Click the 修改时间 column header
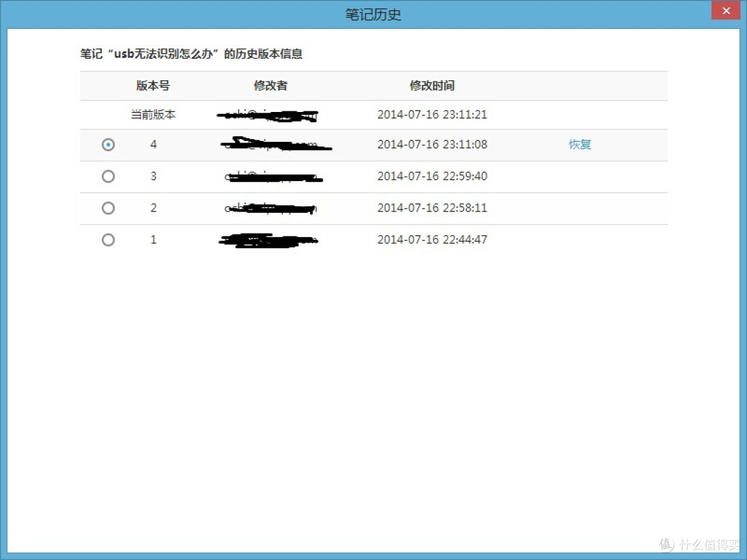This screenshot has width=747, height=560. (432, 86)
